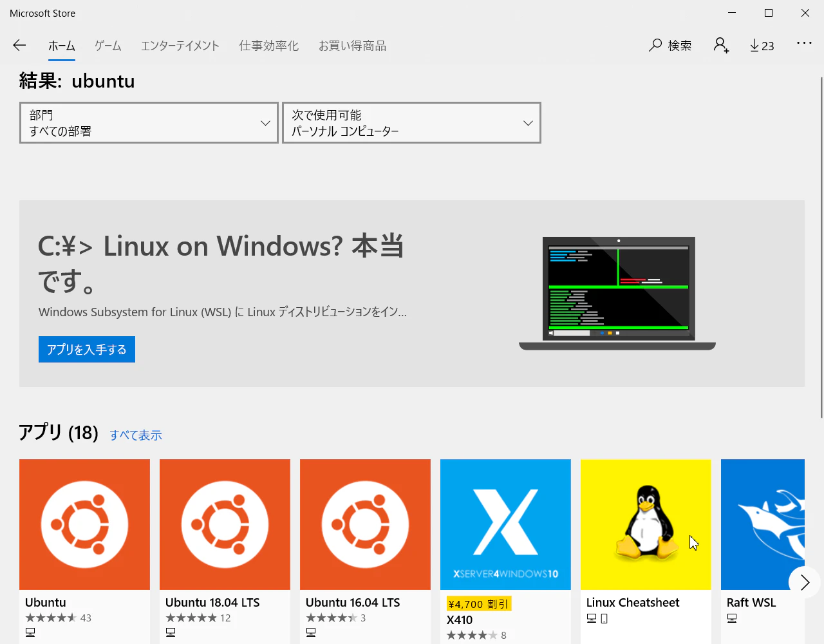Click the アプリを入手する button
Viewport: 824px width, 644px height.
87,349
